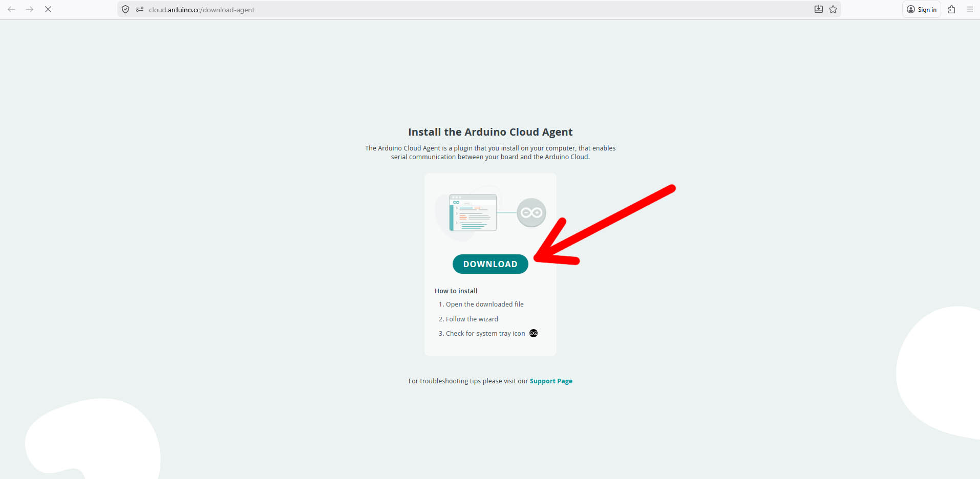Click the Arduino Cloud Agent description paragraph
Screen dimensions: 980x479
pyautogui.click(x=491, y=153)
